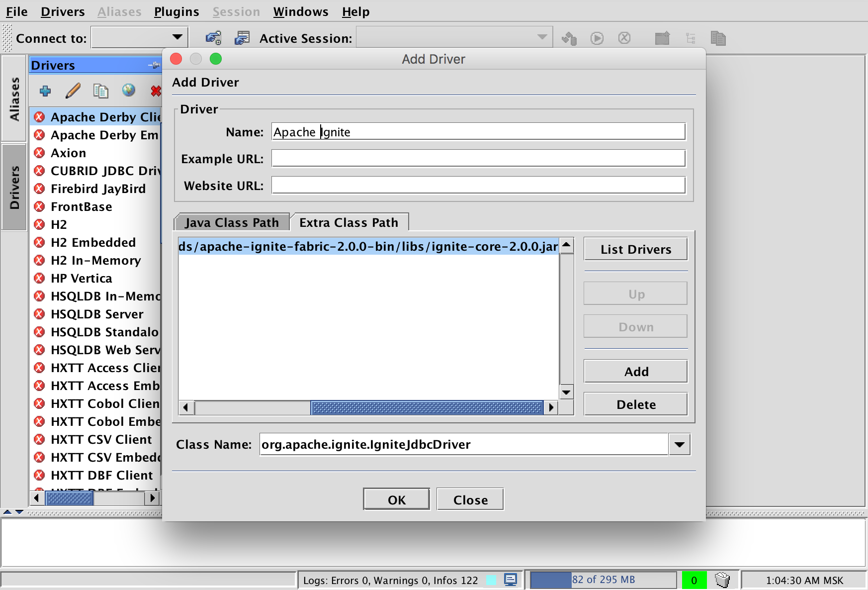This screenshot has width=868, height=590.
Task: Click the disabled Down button
Action: 636,327
